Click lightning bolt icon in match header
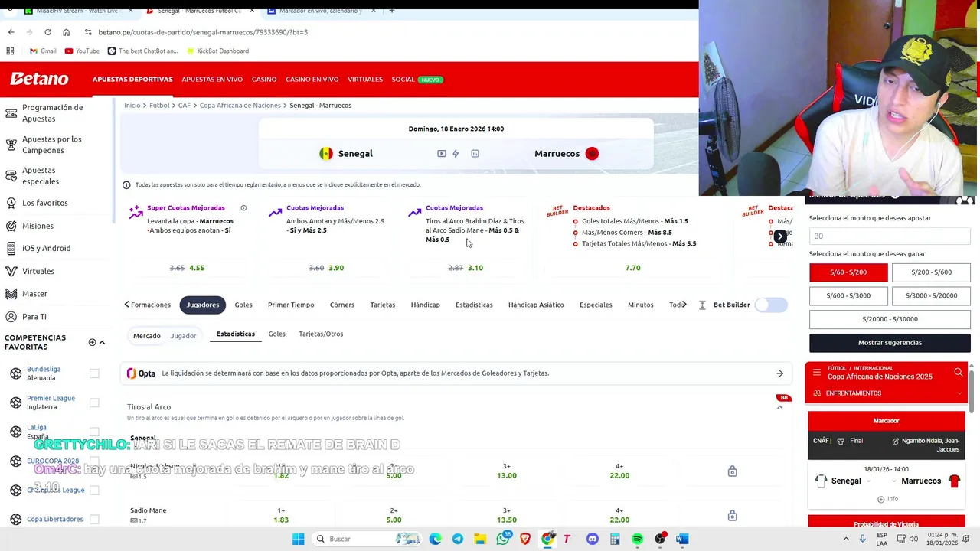 (x=456, y=154)
